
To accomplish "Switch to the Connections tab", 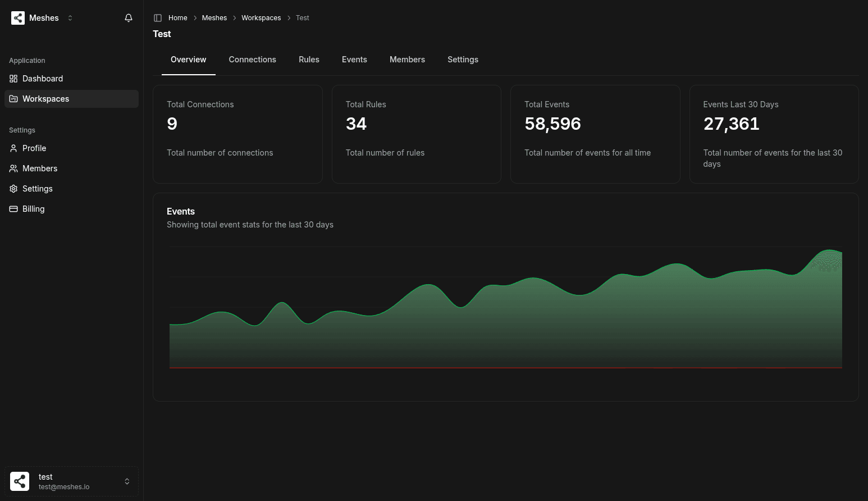I will [252, 60].
